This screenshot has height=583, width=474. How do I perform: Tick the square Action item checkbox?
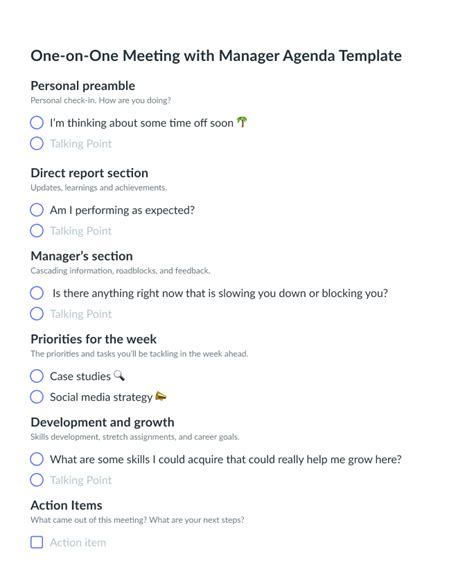(36, 542)
